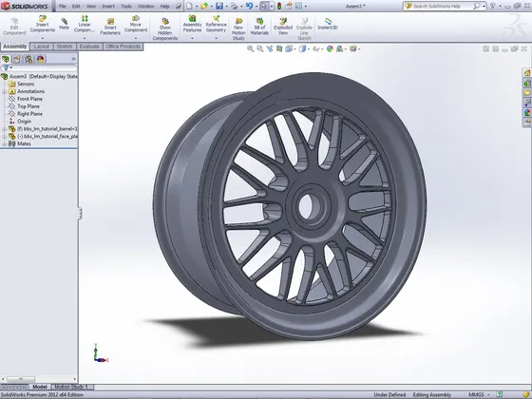This screenshot has height=399, width=532.
Task: Expand the Mates folder node
Action: (5, 143)
